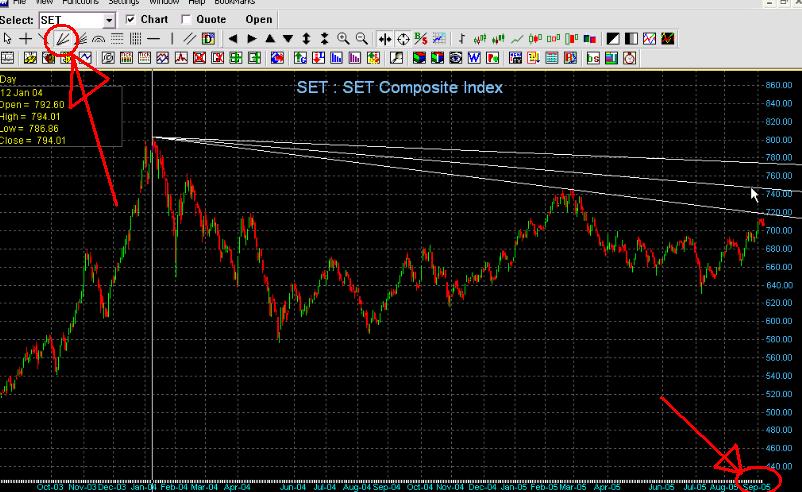The width and height of the screenshot is (802, 492).
Task: Click the Oct-03 date axis label
Action: pos(50,487)
